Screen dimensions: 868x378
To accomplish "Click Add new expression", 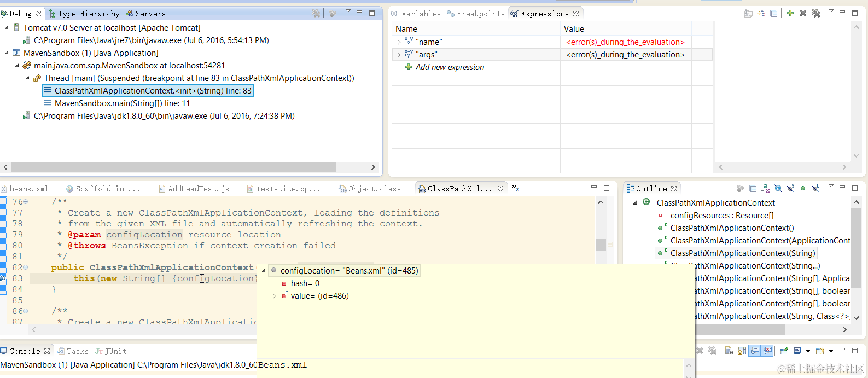I will tap(450, 67).
